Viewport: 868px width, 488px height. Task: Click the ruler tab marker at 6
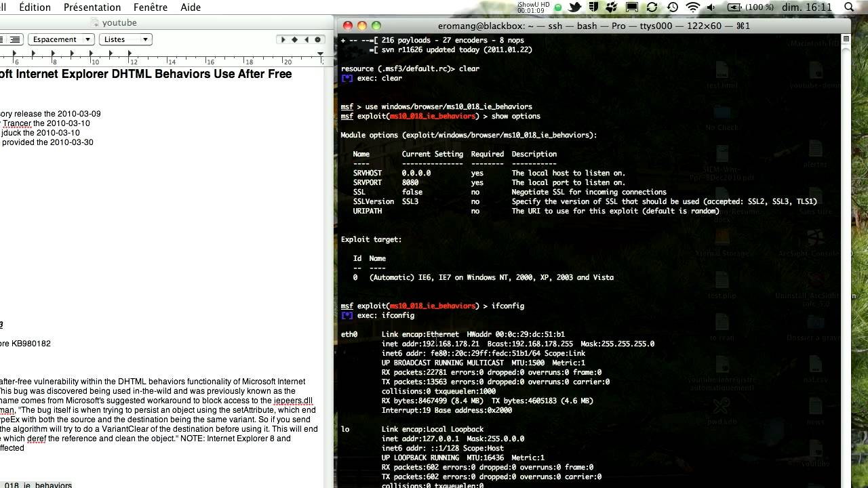coord(15,54)
